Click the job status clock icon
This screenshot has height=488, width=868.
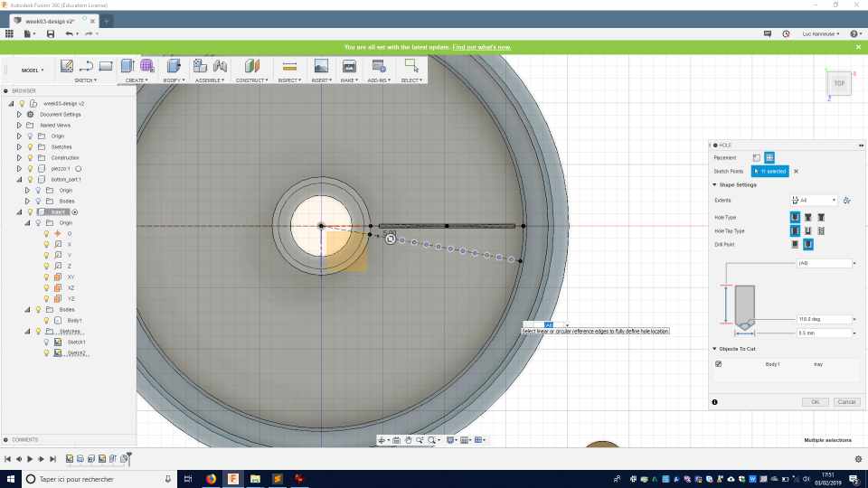tap(786, 33)
